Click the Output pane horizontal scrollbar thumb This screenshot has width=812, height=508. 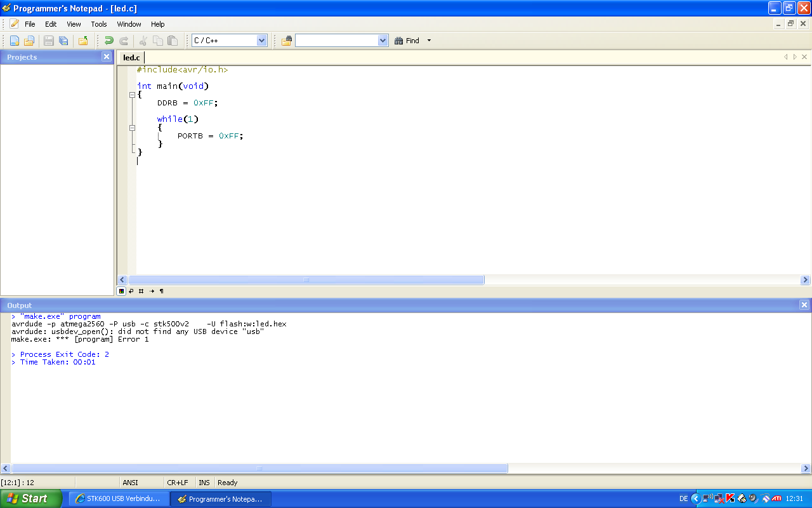[x=259, y=468]
